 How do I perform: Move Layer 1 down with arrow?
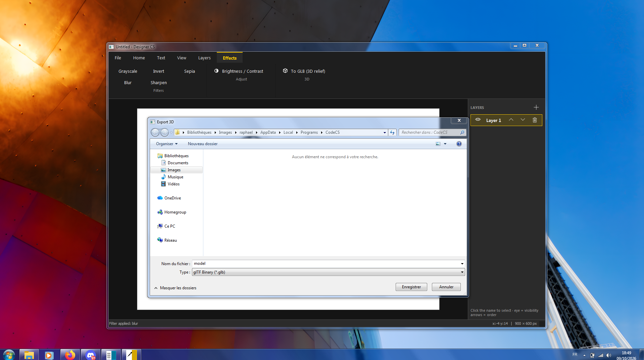[x=523, y=120]
